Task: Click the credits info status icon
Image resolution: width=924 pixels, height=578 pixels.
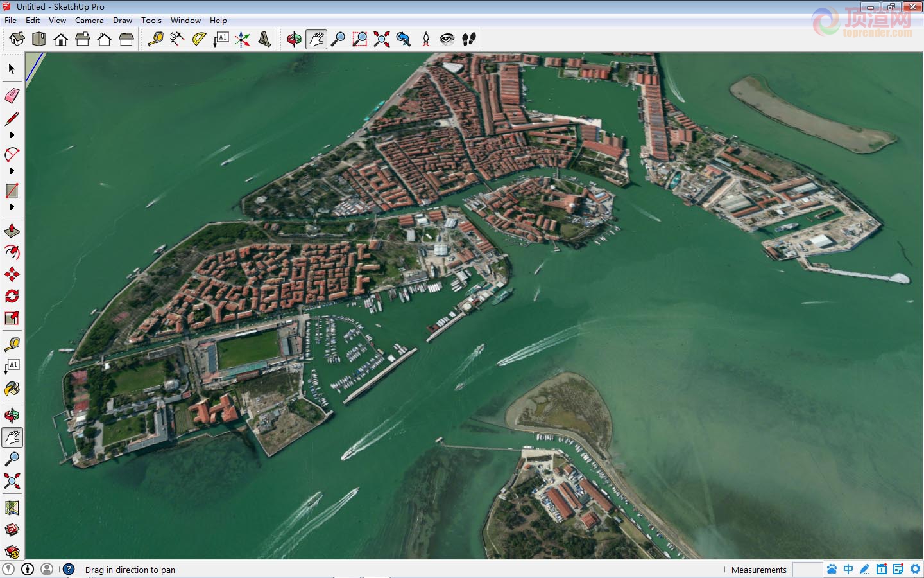Action: (x=28, y=569)
